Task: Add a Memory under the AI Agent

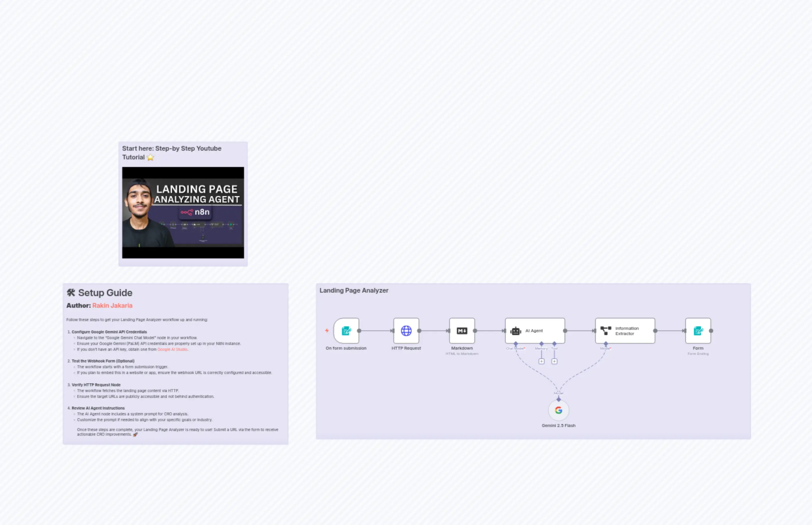Action: tap(541, 361)
